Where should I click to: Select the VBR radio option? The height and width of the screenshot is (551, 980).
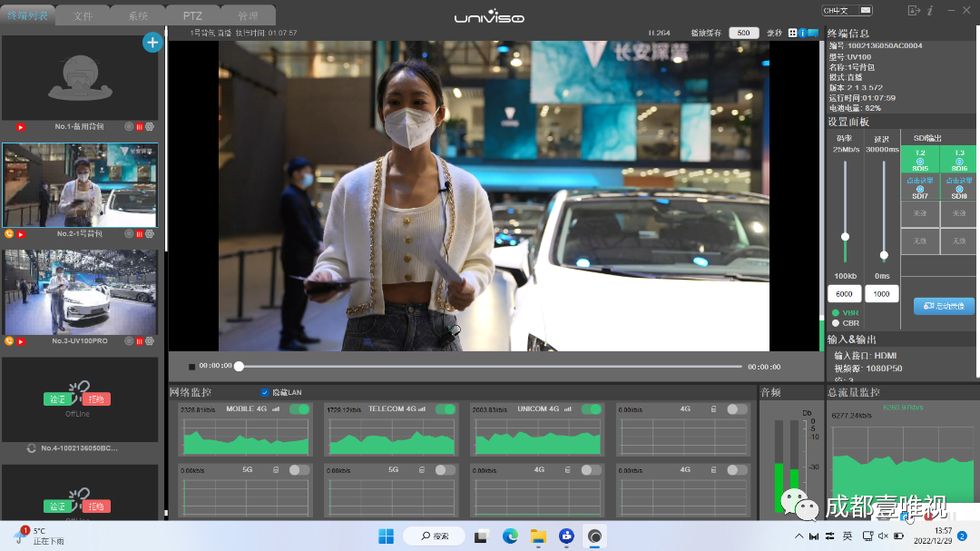[x=836, y=312]
